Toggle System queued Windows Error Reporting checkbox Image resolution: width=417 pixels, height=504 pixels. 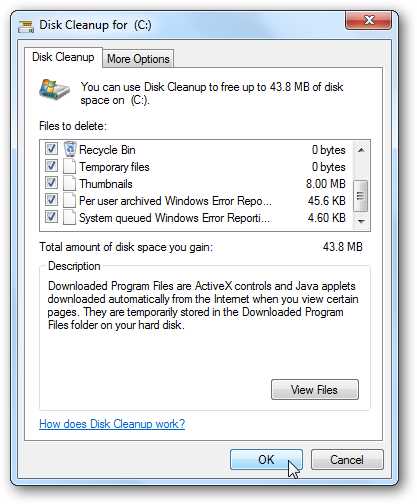click(x=51, y=217)
